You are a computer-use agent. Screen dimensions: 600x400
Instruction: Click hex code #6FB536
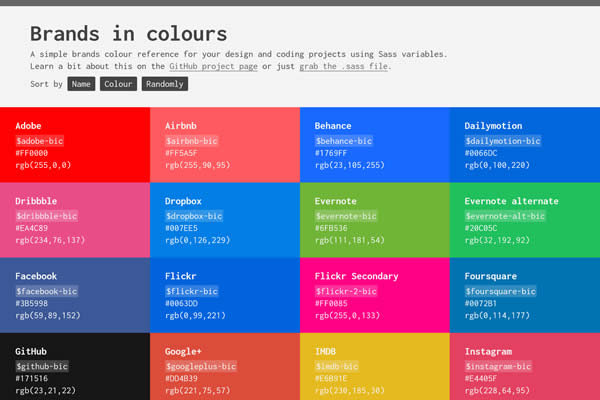331,228
